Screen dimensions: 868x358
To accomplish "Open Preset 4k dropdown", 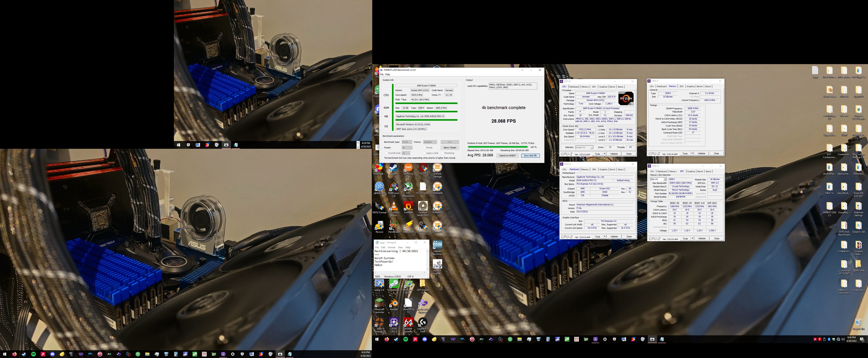I will (407, 148).
